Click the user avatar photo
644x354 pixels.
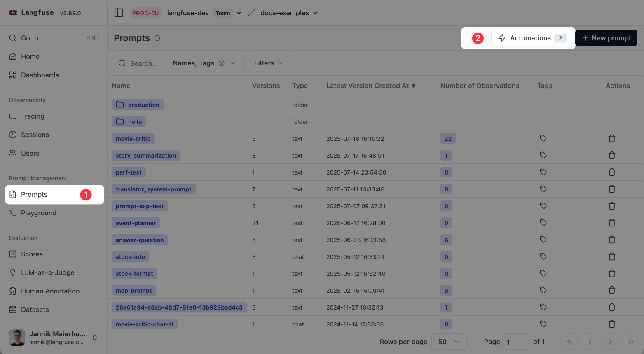17,338
